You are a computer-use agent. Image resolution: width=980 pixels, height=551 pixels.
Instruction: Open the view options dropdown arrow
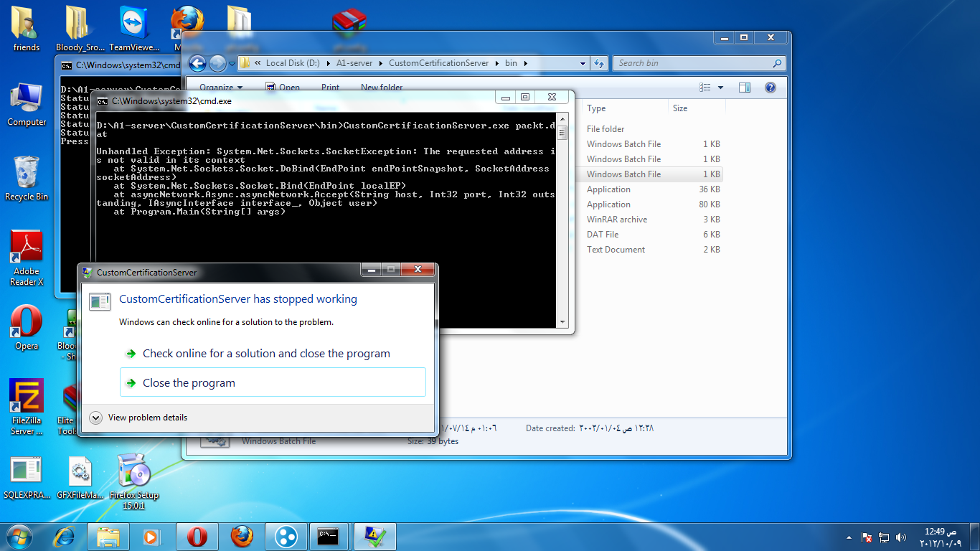tap(720, 88)
